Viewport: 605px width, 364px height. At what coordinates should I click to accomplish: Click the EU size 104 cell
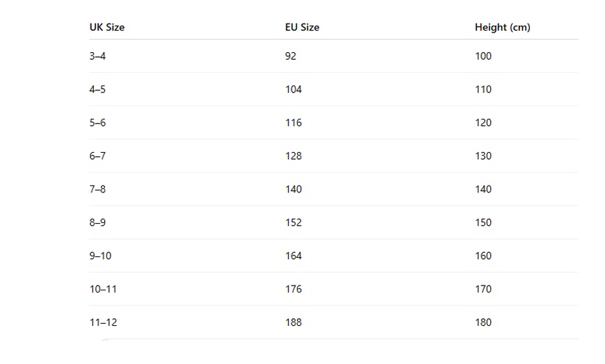293,90
